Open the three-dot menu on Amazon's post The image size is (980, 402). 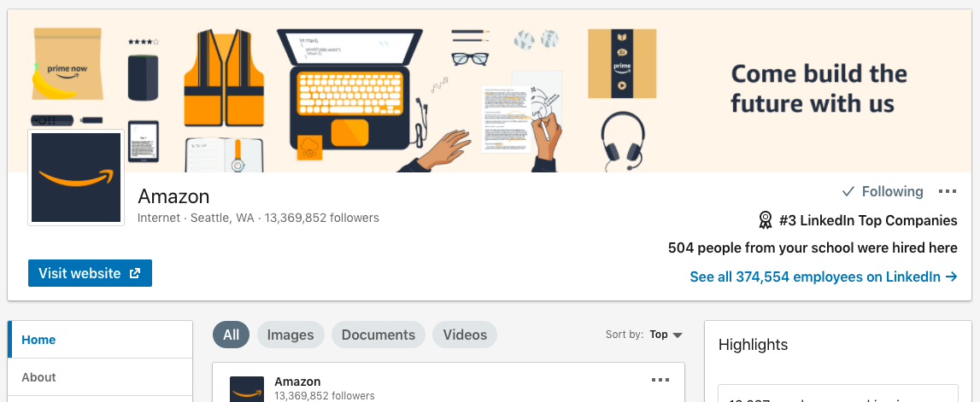(x=660, y=380)
